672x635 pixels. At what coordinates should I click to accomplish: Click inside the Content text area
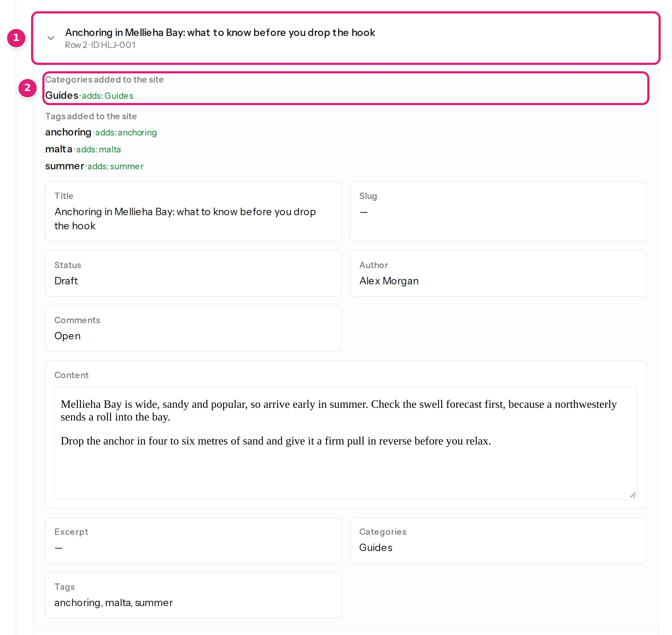tap(346, 443)
